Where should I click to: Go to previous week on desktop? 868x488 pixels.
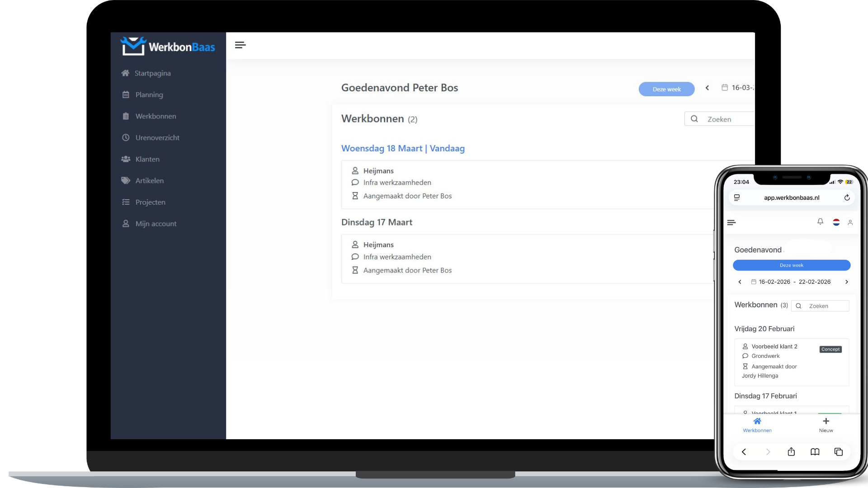tap(707, 88)
